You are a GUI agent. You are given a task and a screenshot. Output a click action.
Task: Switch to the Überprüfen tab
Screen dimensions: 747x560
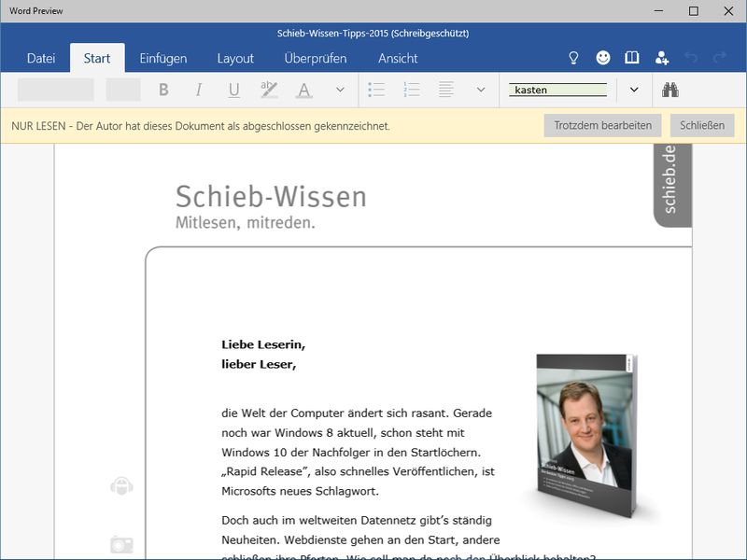coord(316,58)
